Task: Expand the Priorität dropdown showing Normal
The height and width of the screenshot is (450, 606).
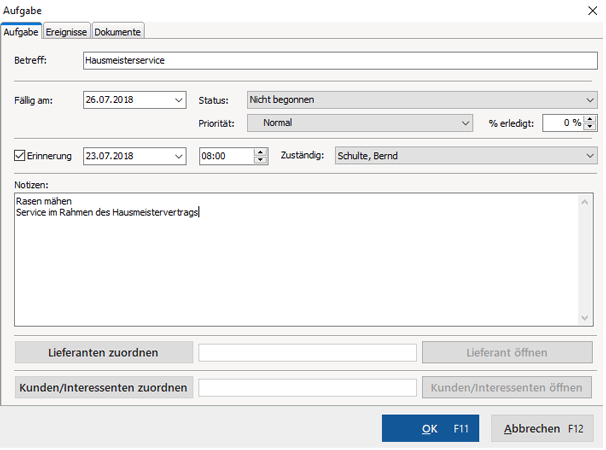Action: (360, 123)
